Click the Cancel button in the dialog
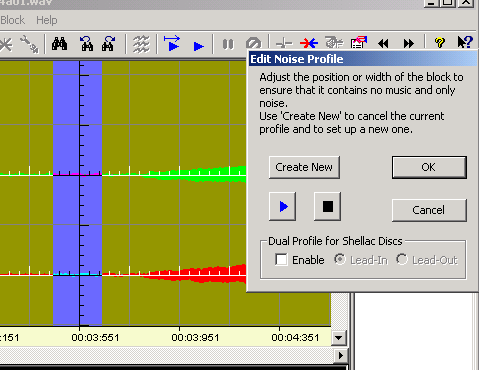 click(429, 210)
